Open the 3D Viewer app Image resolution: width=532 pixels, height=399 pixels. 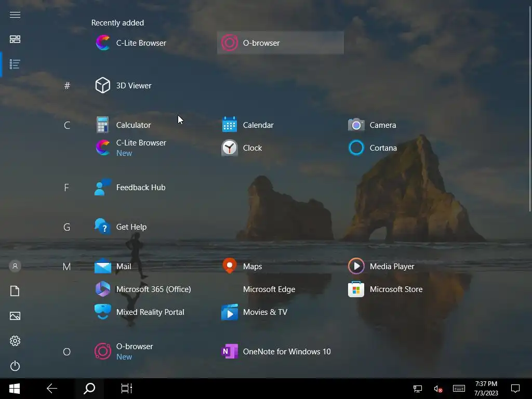[x=154, y=86]
